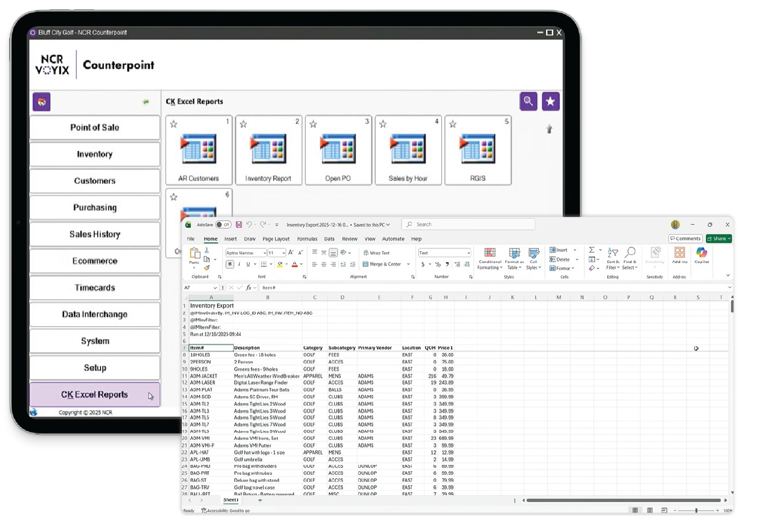Open Conditional Formatting in the ribbon
Screen dimensions: 758x532
coord(490,258)
